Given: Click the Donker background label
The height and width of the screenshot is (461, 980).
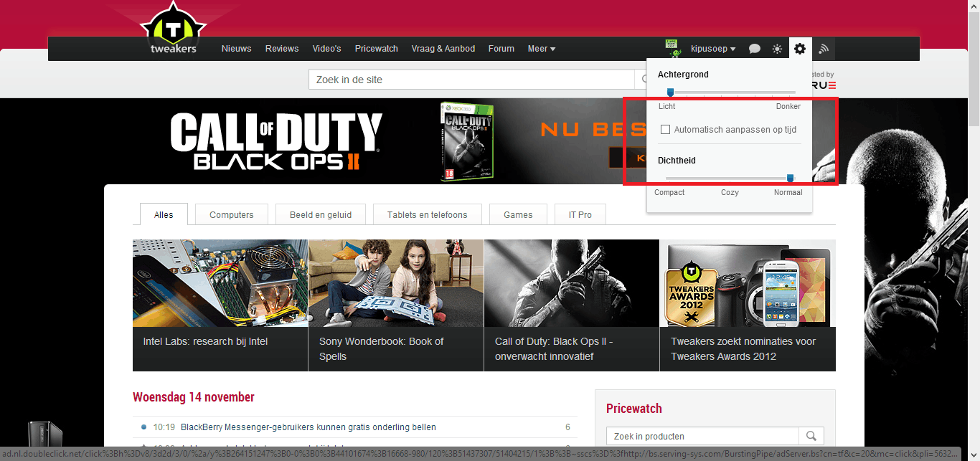Looking at the screenshot, I should [788, 106].
